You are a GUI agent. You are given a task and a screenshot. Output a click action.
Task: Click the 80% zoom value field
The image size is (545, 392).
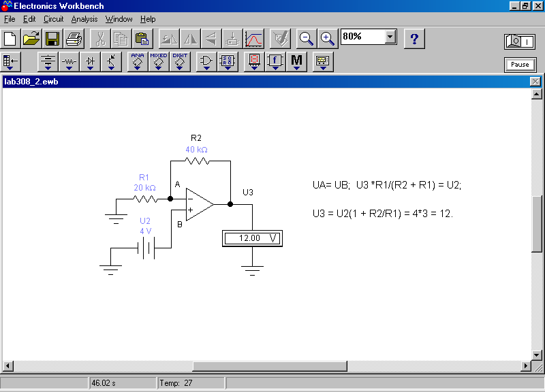click(363, 37)
